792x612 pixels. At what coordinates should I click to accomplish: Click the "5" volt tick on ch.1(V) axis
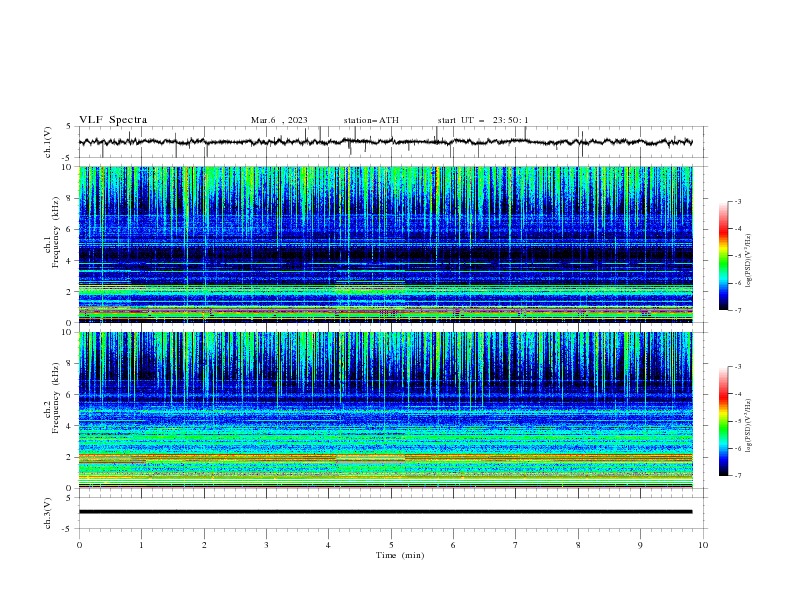[x=70, y=127]
